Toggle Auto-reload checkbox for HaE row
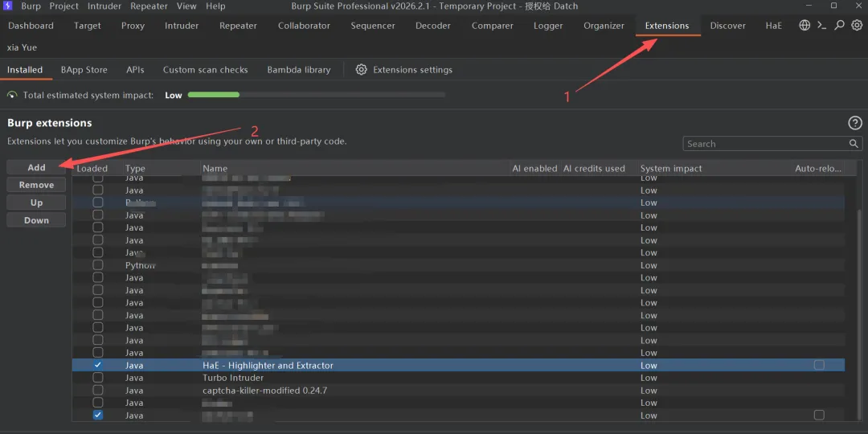Screen dimensions: 868x434 pyautogui.click(x=819, y=366)
